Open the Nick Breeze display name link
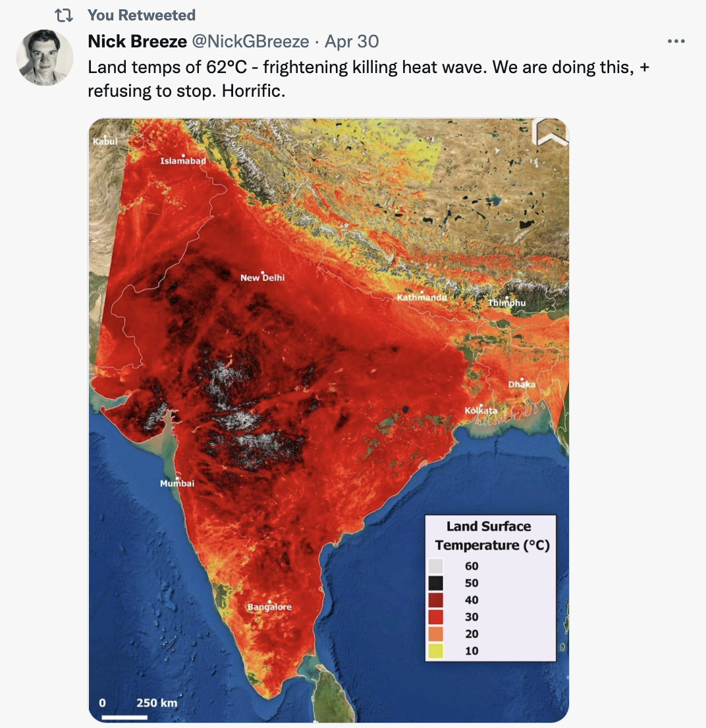The width and height of the screenshot is (706, 728). (x=136, y=41)
